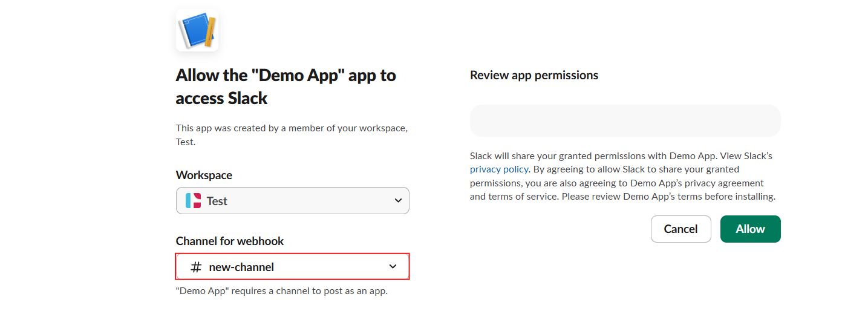Click the empty permissions list box
Screen dimensions: 868x334
(x=625, y=120)
